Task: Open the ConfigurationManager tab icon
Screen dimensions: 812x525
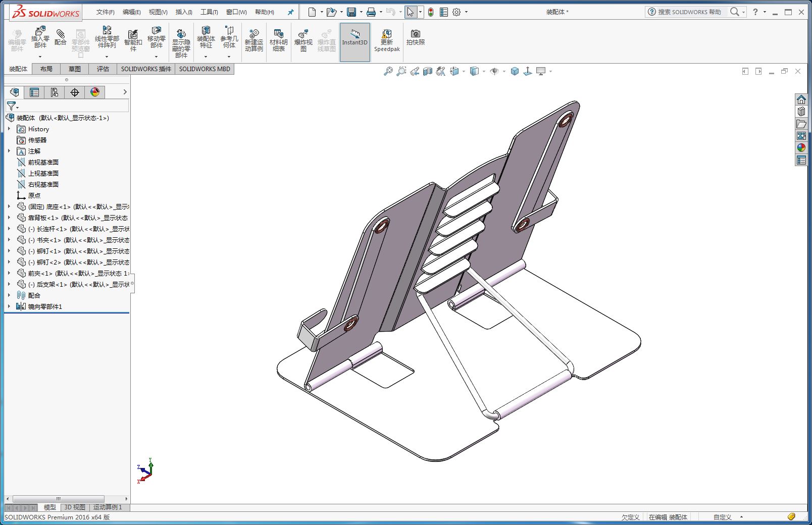Action: [55, 92]
